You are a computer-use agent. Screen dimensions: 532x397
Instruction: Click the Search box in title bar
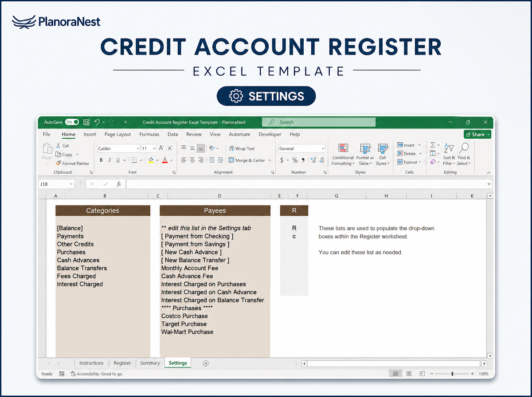click(319, 122)
